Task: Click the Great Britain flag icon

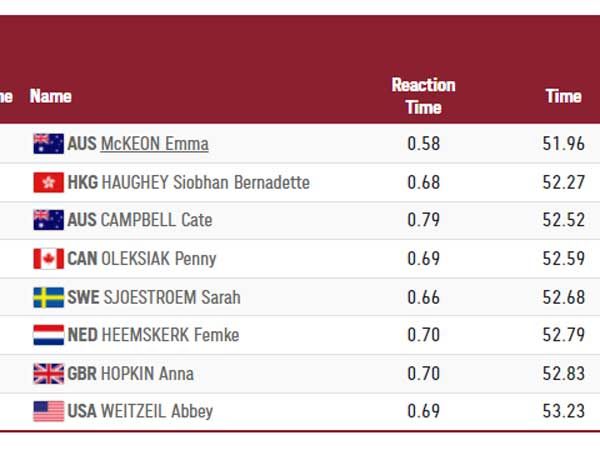Action: tap(48, 374)
